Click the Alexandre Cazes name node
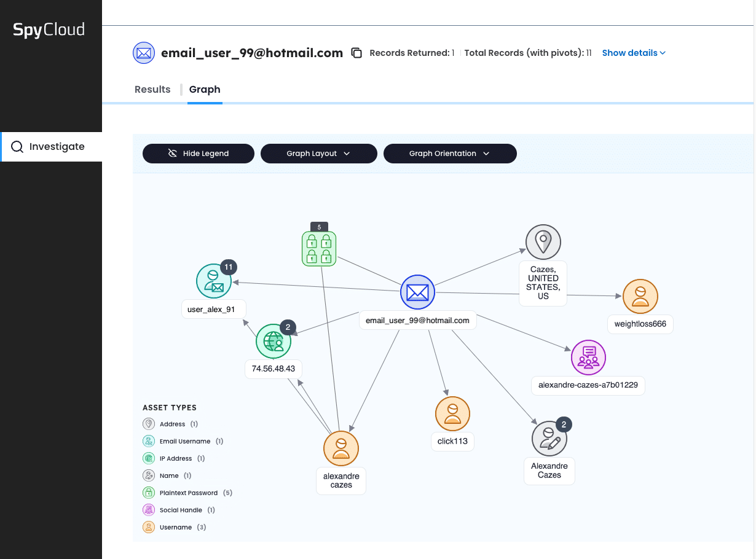The width and height of the screenshot is (756, 559). click(549, 437)
